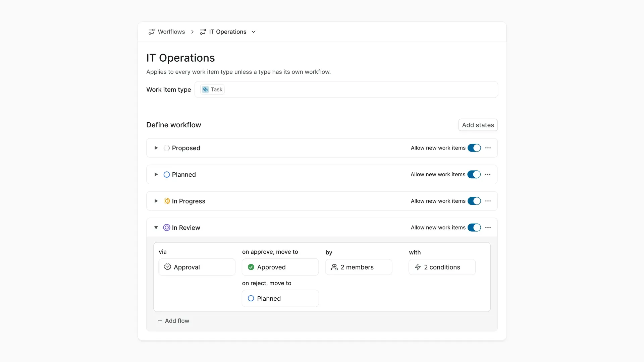The width and height of the screenshot is (644, 362).
Task: Click the IT Operations breadcrumb workflow icon
Action: (203, 32)
